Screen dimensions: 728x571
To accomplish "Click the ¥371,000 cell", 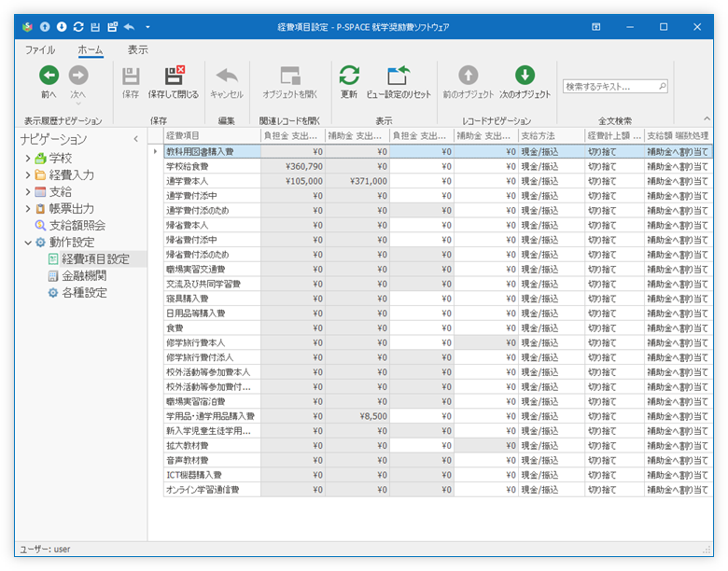I will 357,181.
